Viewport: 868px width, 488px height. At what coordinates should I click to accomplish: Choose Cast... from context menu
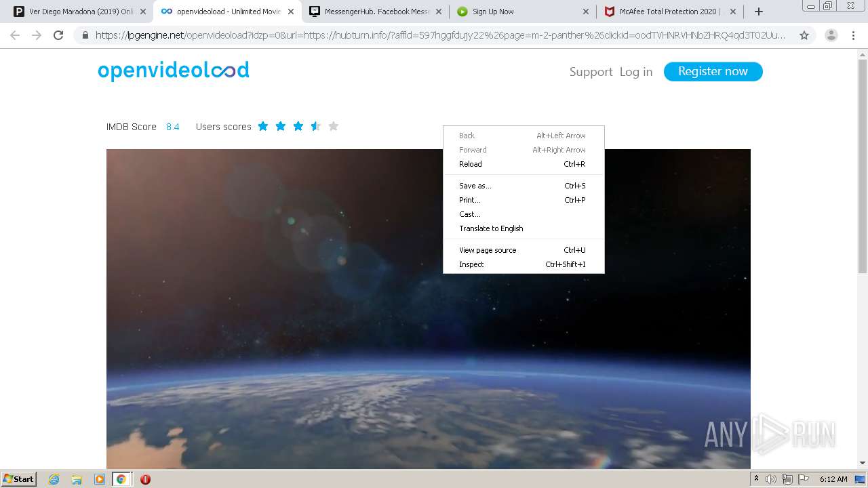(x=524, y=214)
